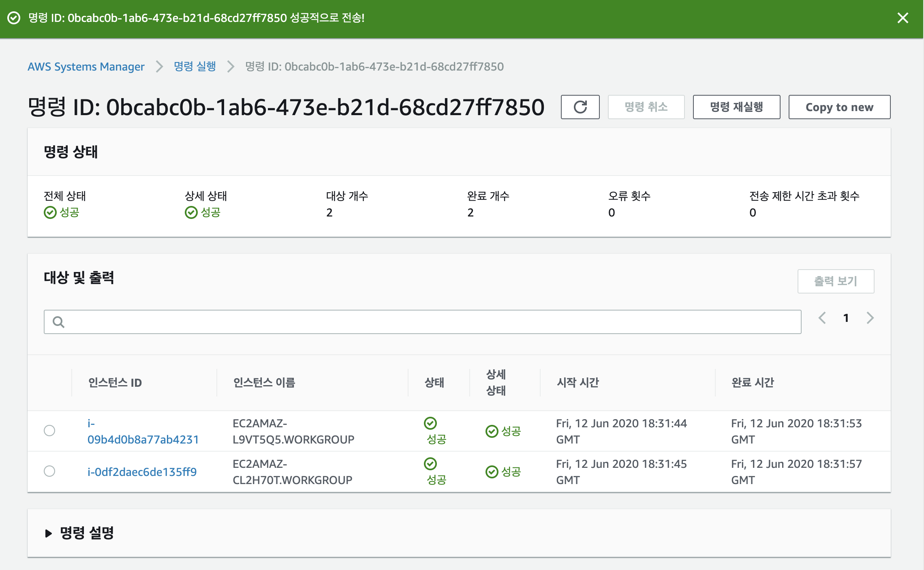
Task: Click the Copy to new button
Action: click(x=839, y=107)
